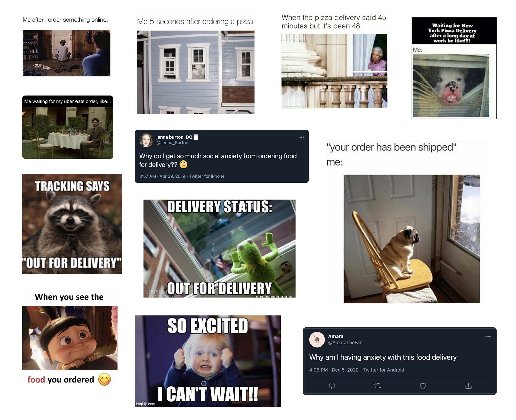
Task: Select the pug on chair meme image
Action: pos(412,239)
